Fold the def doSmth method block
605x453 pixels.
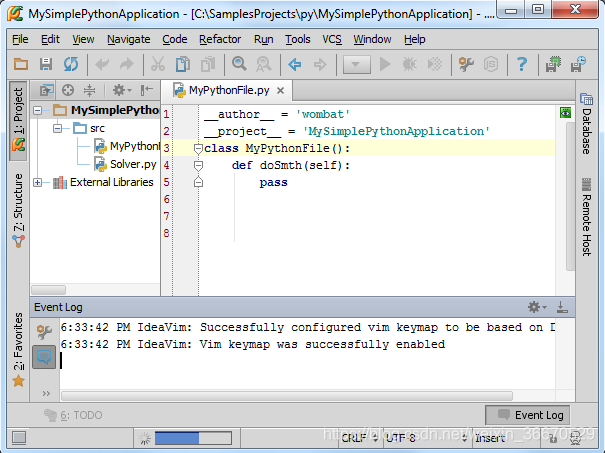198,166
